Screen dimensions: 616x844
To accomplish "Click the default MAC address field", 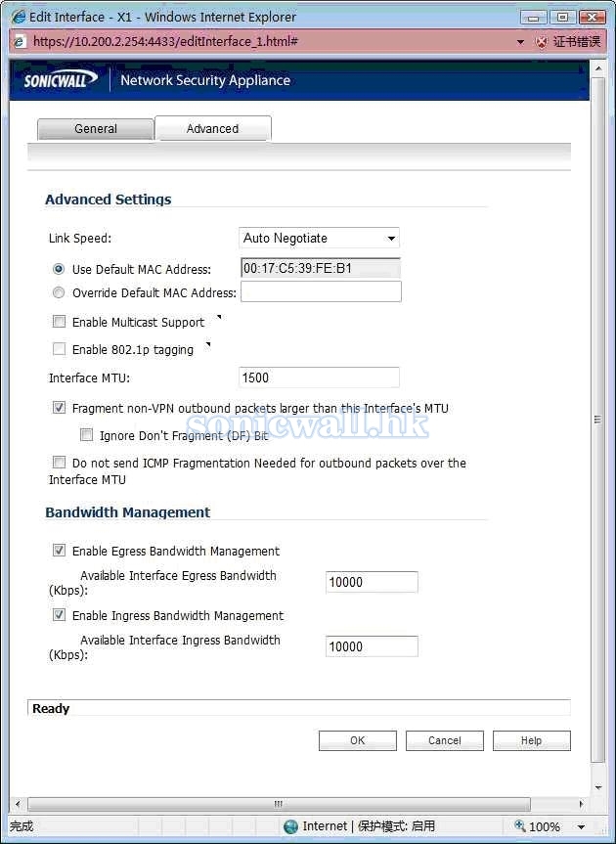I will (321, 268).
